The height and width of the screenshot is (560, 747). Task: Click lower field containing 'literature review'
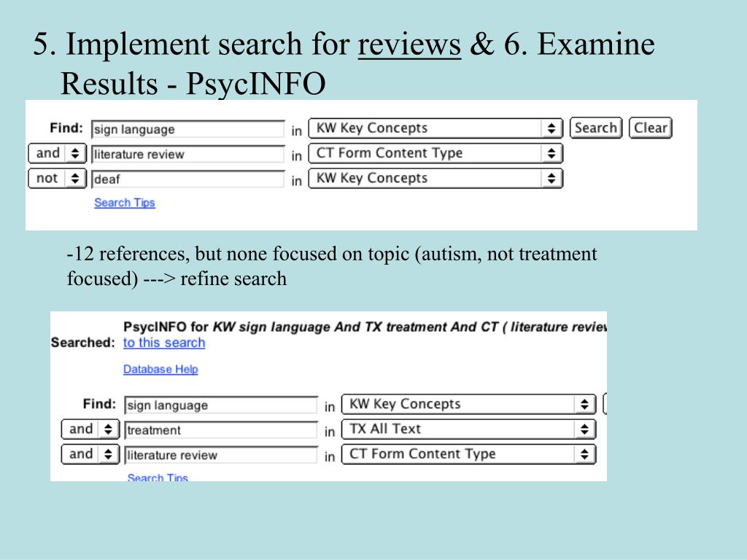(220, 454)
